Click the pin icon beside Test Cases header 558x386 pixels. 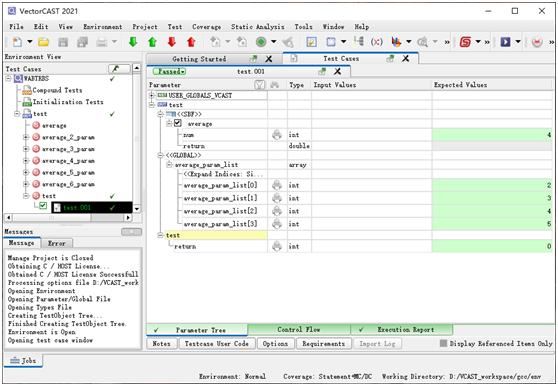pos(119,69)
